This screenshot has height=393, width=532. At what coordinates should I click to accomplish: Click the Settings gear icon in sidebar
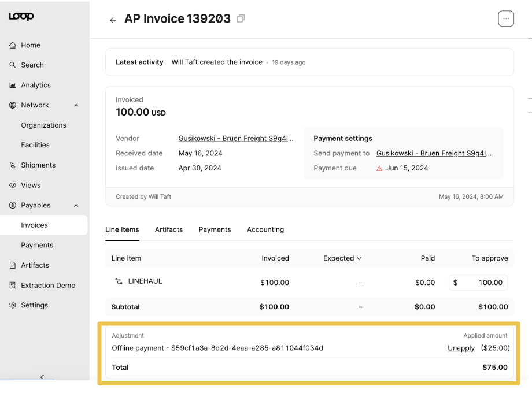click(13, 305)
